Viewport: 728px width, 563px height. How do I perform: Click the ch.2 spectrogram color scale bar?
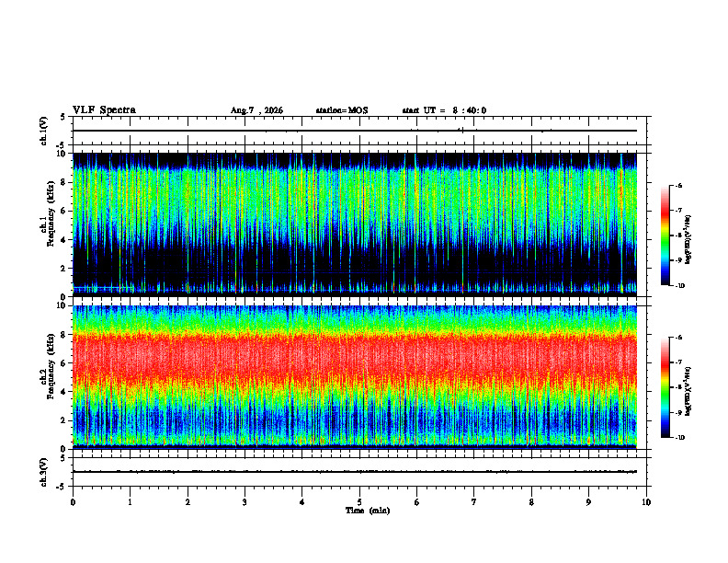[665, 387]
